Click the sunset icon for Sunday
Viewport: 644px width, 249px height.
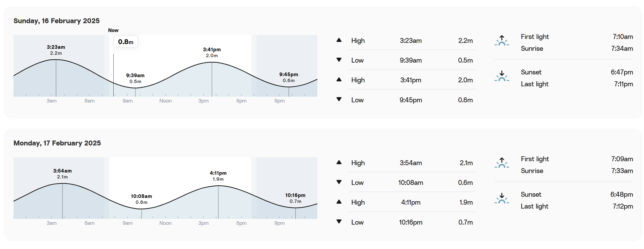coord(502,76)
